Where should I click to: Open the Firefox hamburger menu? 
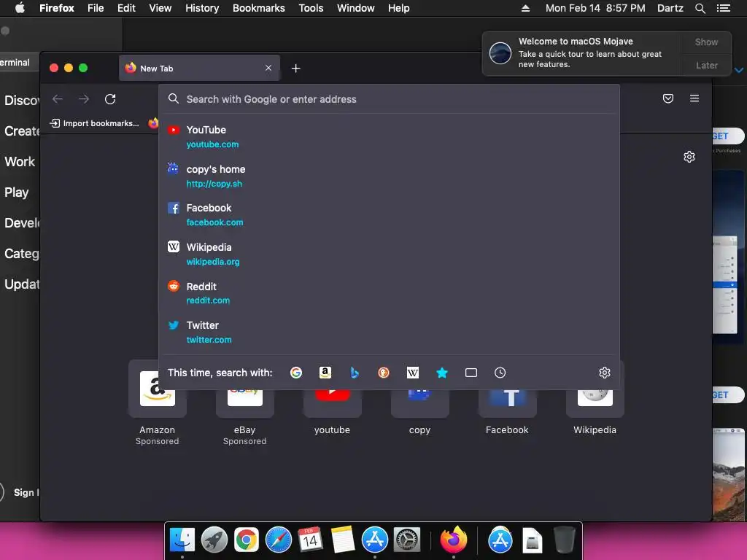point(694,98)
